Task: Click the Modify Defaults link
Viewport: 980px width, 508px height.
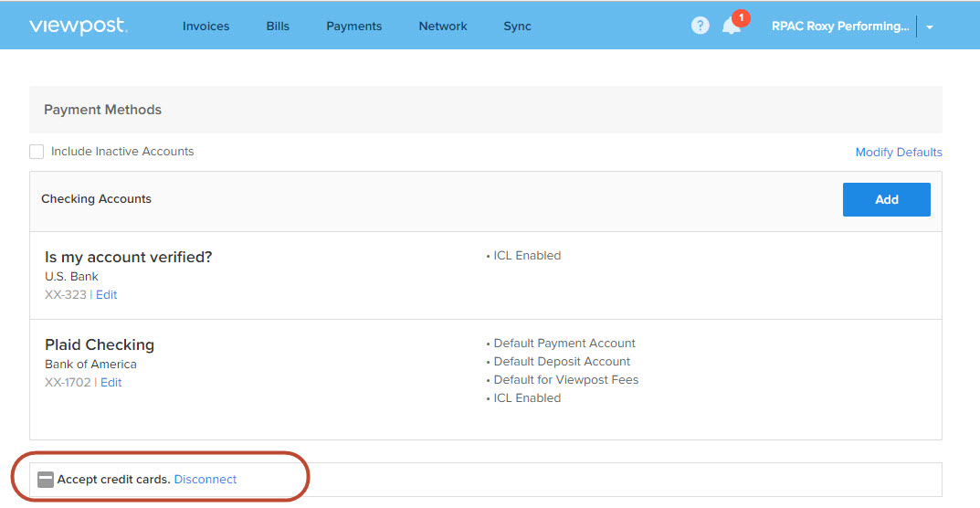Action: (x=899, y=152)
